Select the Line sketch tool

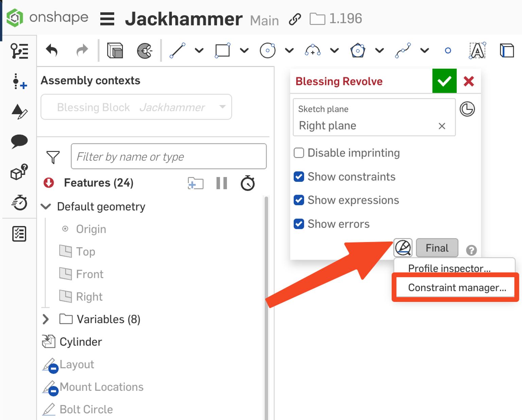tap(177, 50)
